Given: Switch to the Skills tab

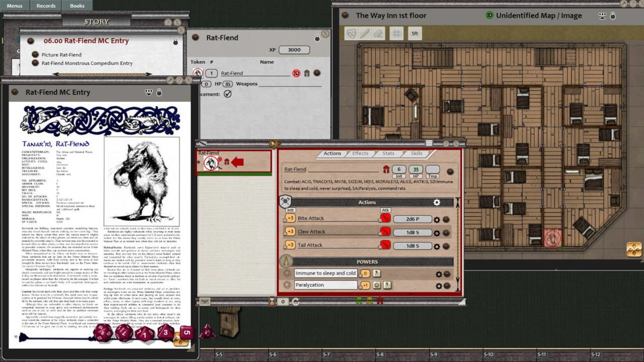Looking at the screenshot, I should (x=416, y=153).
